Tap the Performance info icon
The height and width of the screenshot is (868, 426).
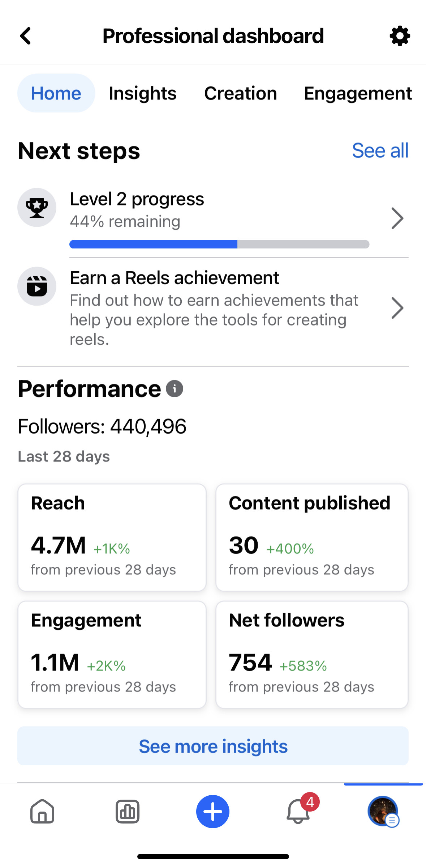tap(175, 389)
